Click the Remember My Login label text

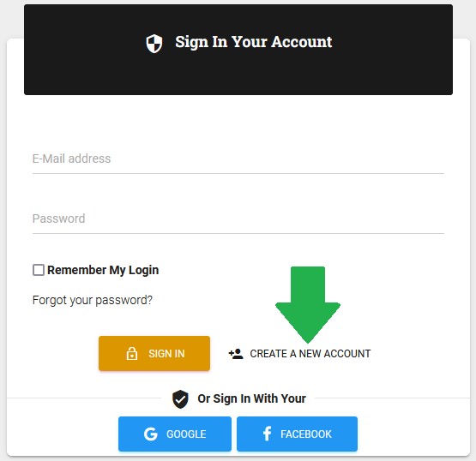click(103, 270)
